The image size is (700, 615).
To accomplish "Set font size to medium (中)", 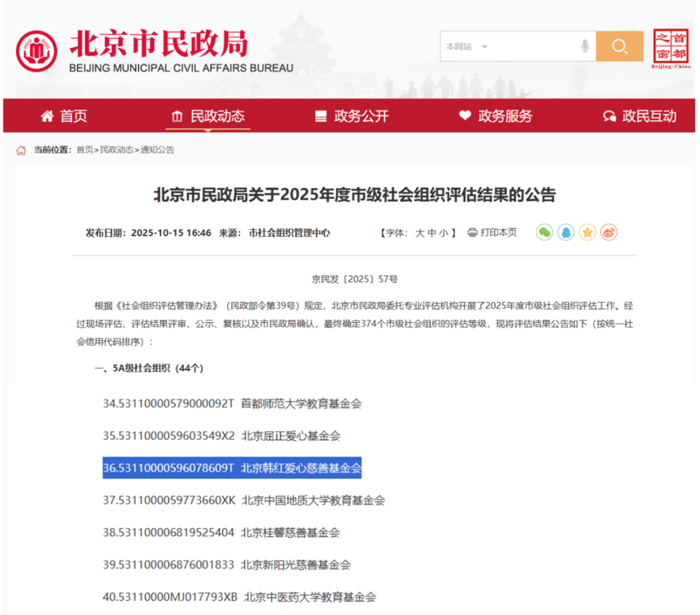I will (x=432, y=233).
